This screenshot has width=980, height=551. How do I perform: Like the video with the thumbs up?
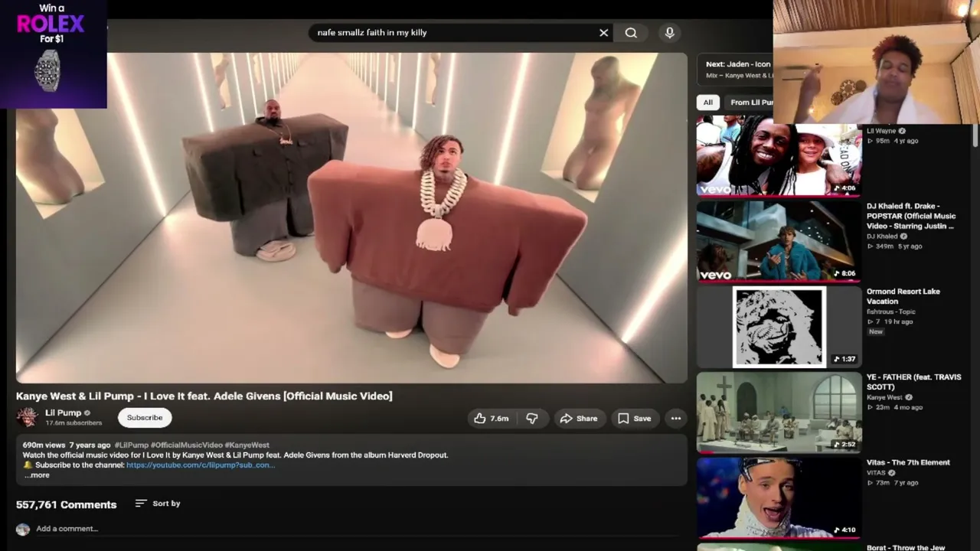click(x=491, y=419)
